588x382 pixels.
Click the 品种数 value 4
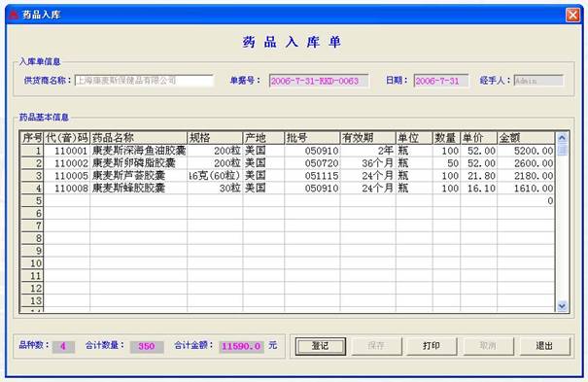pos(63,346)
